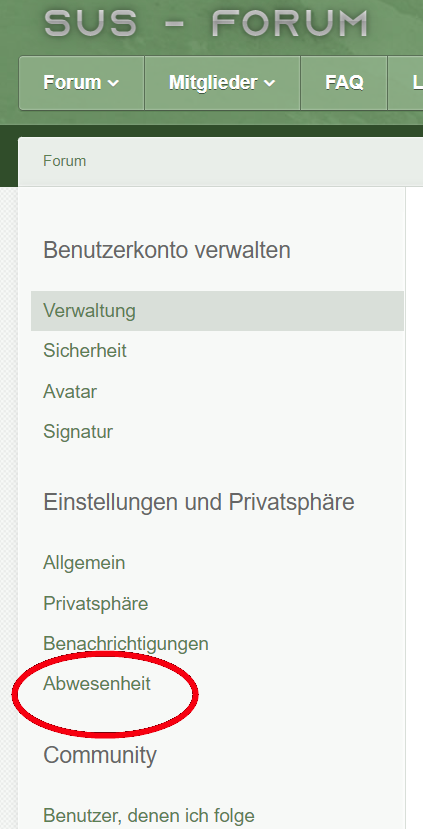
Task: Open Benachrichtigungen settings
Action: pos(126,643)
